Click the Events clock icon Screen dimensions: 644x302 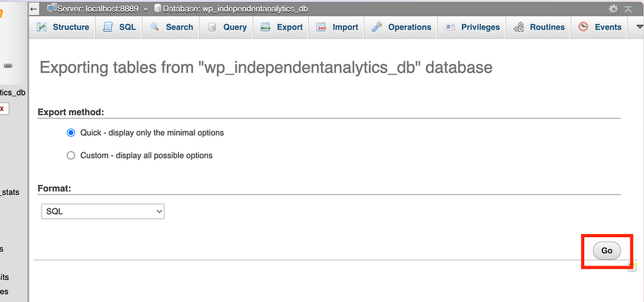584,27
